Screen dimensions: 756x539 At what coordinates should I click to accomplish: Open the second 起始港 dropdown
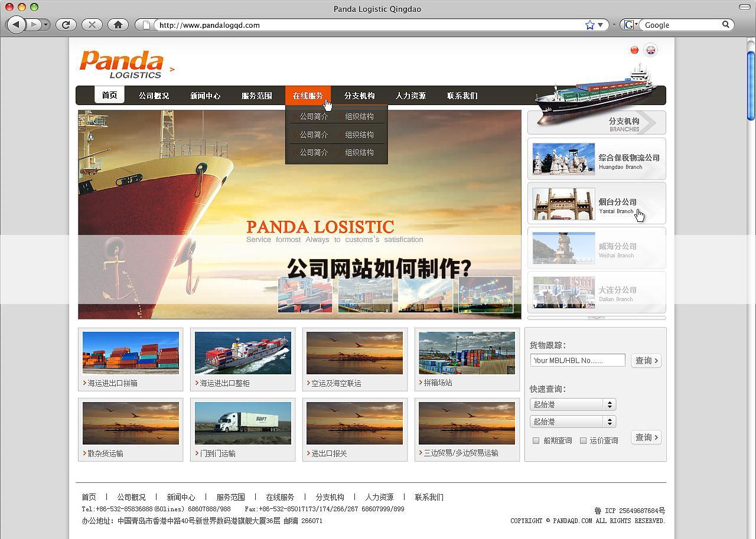click(573, 422)
